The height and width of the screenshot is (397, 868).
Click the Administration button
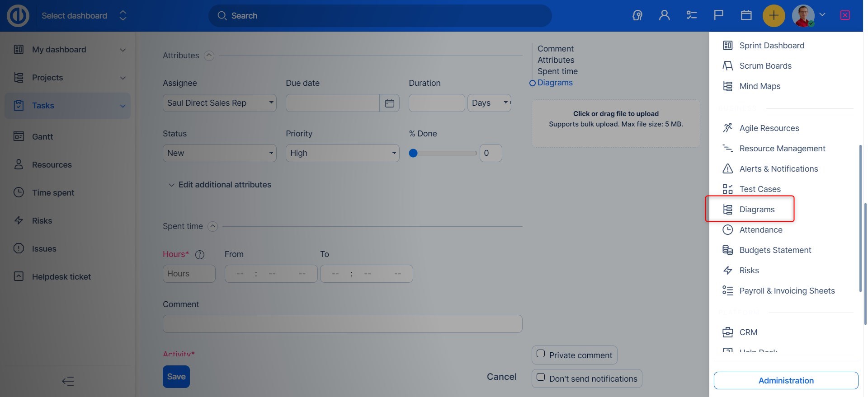pyautogui.click(x=785, y=381)
